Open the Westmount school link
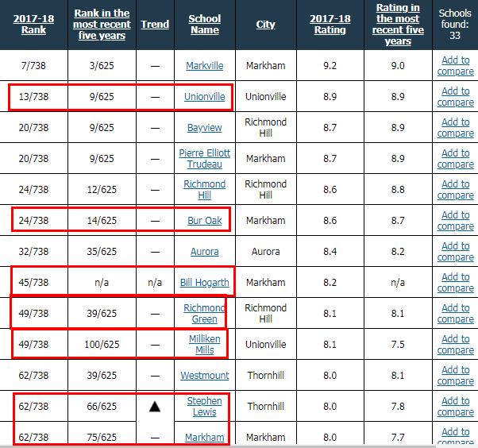This screenshot has height=448, width=478. click(x=204, y=376)
